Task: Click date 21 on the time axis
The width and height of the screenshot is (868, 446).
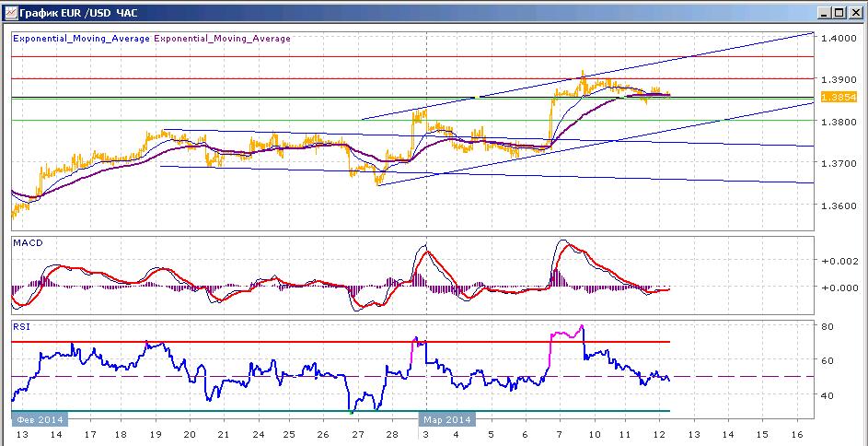Action: click(224, 435)
